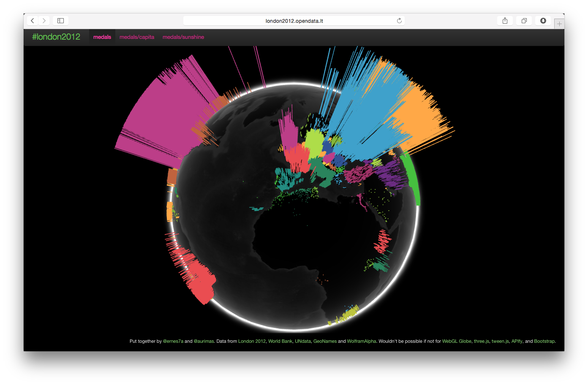Follow the London 2012 data link
Image resolution: width=588 pixels, height=385 pixels.
(252, 341)
